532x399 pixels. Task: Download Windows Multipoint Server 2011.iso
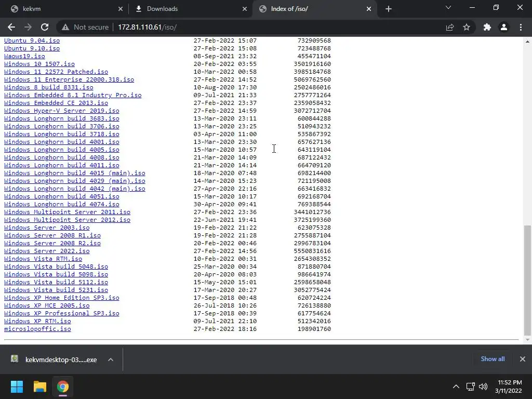(x=67, y=212)
